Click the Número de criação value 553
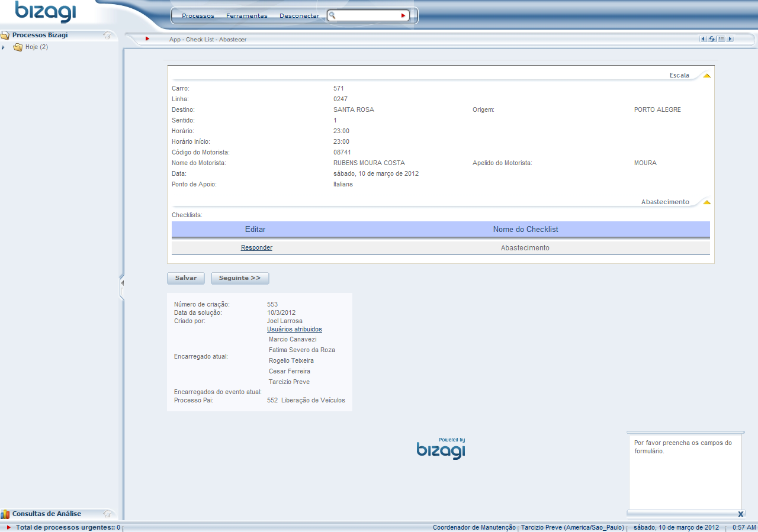The width and height of the screenshot is (758, 532). [x=272, y=304]
